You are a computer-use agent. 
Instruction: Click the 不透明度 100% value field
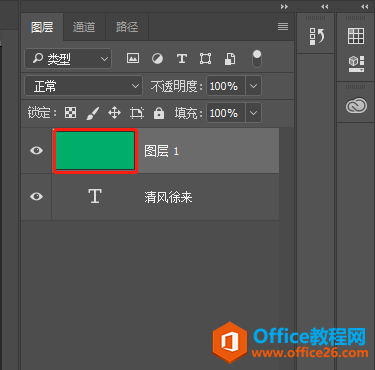point(226,86)
